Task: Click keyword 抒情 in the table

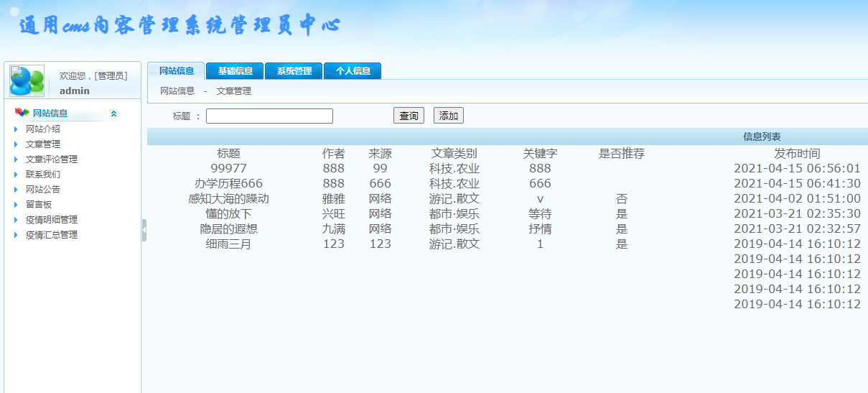Action: [540, 229]
